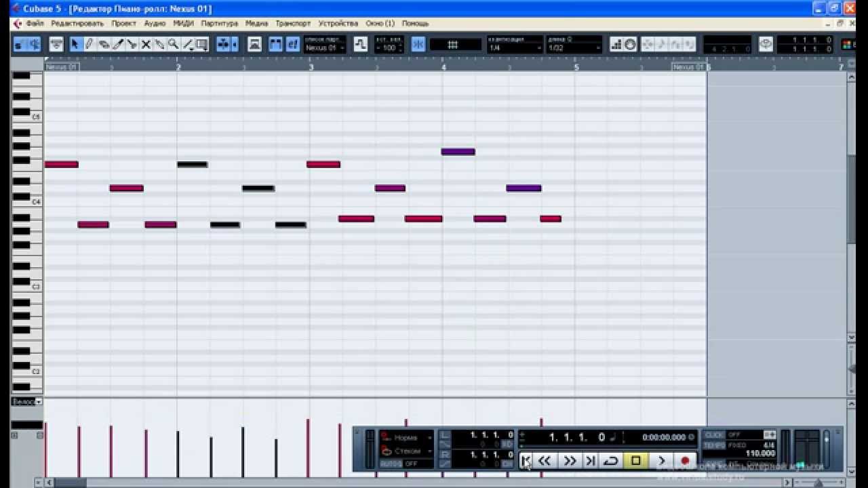This screenshot has height=488, width=868.
Task: Click the Rewind button
Action: point(545,461)
